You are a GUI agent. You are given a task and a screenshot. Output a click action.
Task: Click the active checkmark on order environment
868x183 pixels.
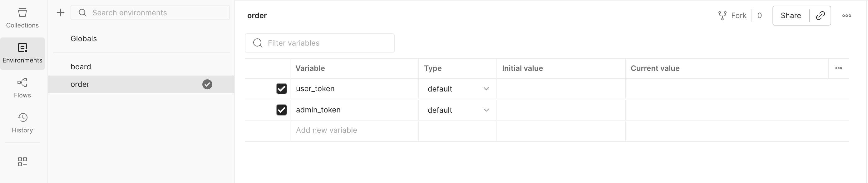point(207,84)
